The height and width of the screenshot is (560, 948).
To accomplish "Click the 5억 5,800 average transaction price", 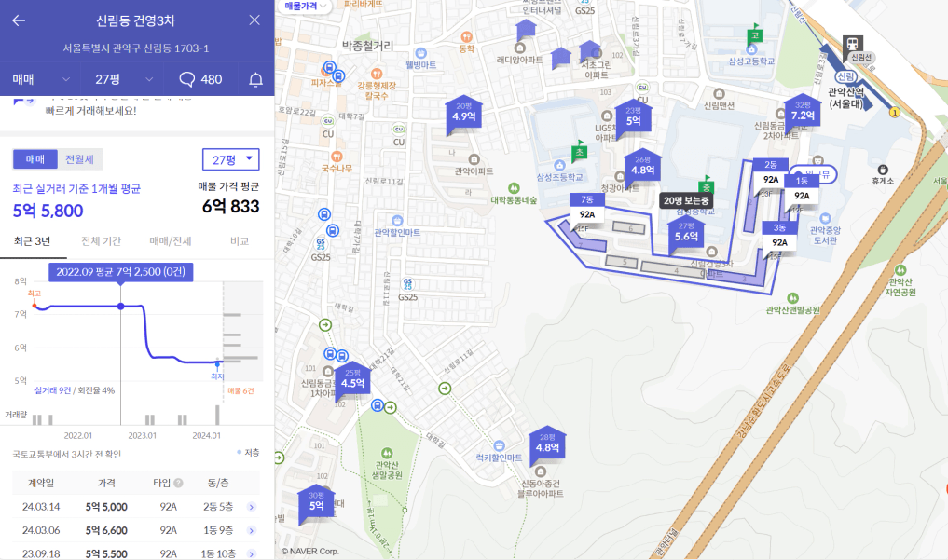I will [48, 211].
